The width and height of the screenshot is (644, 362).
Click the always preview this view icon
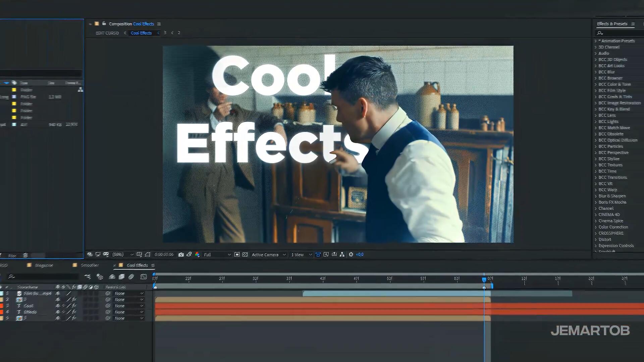[90, 255]
